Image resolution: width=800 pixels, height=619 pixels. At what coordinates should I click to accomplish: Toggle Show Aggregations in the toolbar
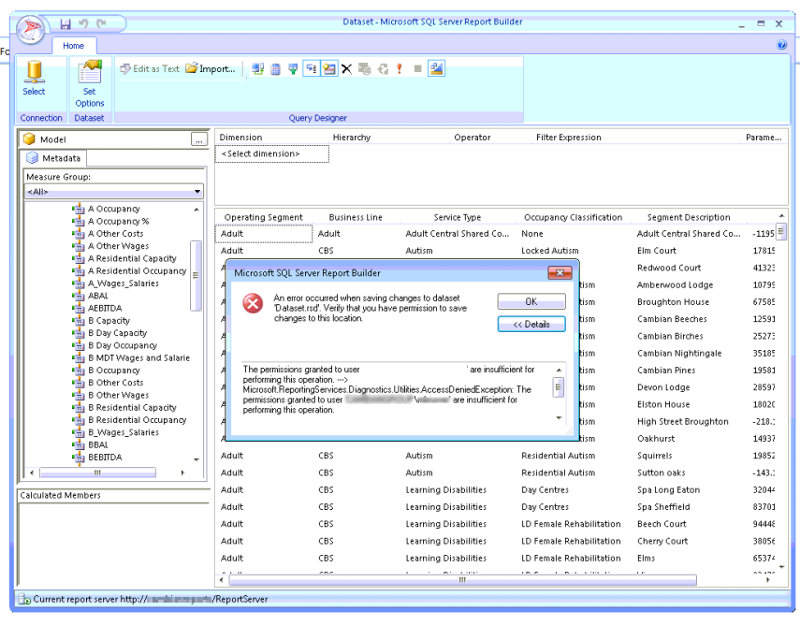(x=329, y=68)
